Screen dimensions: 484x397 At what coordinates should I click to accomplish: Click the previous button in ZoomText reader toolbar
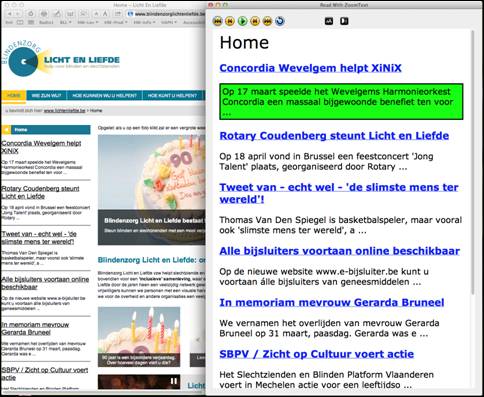tap(230, 21)
